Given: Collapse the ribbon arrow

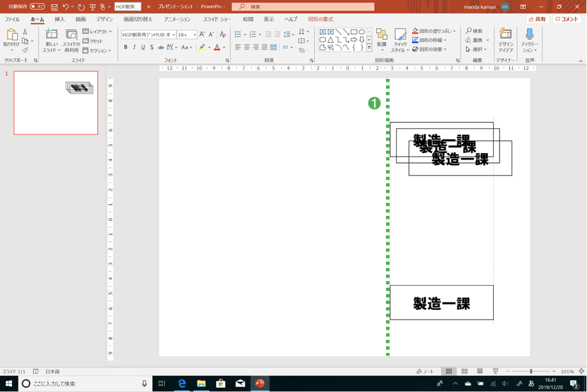Looking at the screenshot, I should point(580,60).
